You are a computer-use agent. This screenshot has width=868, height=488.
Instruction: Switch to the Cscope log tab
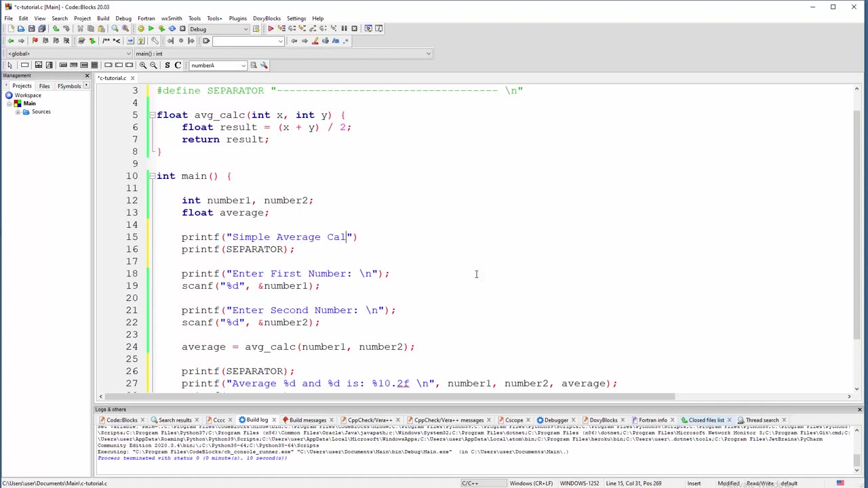point(513,420)
